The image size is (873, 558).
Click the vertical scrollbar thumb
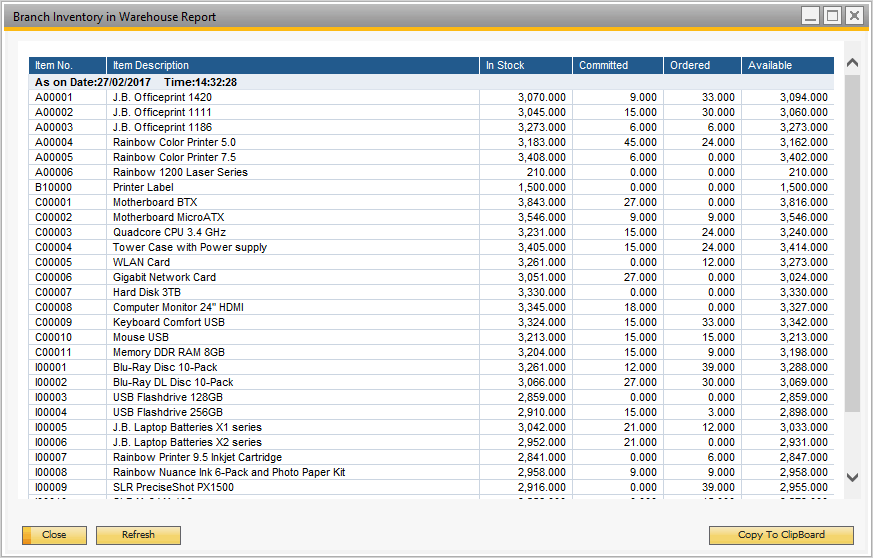point(852,243)
